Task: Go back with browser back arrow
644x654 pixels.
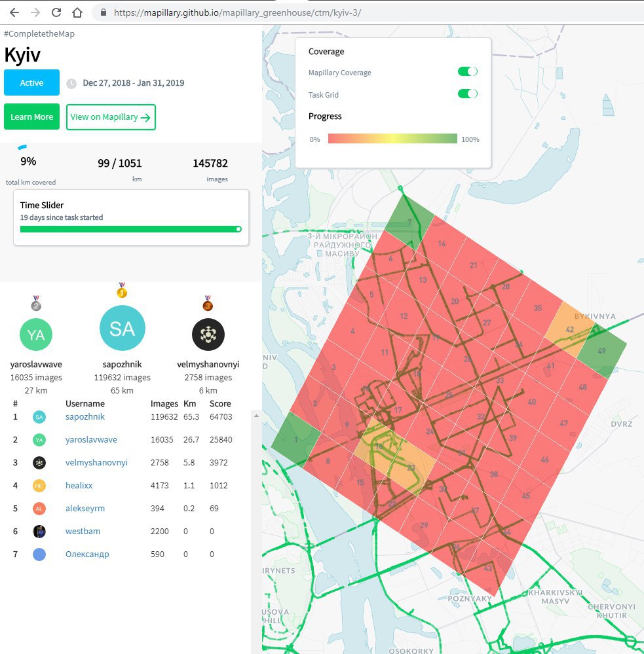Action: 14,12
